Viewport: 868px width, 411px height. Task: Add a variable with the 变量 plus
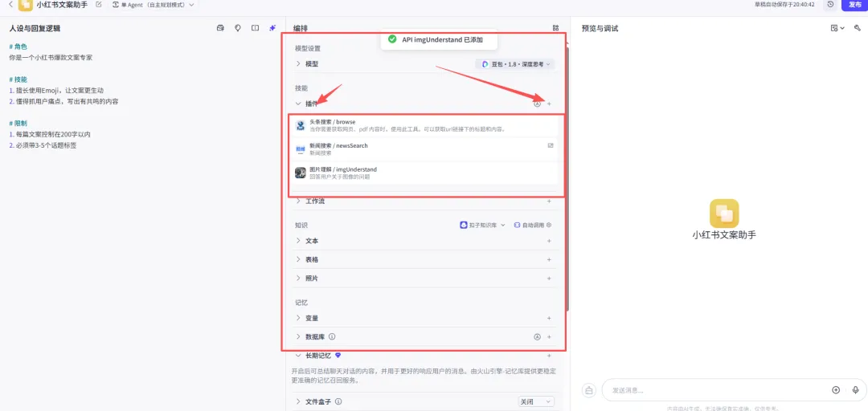coord(549,318)
